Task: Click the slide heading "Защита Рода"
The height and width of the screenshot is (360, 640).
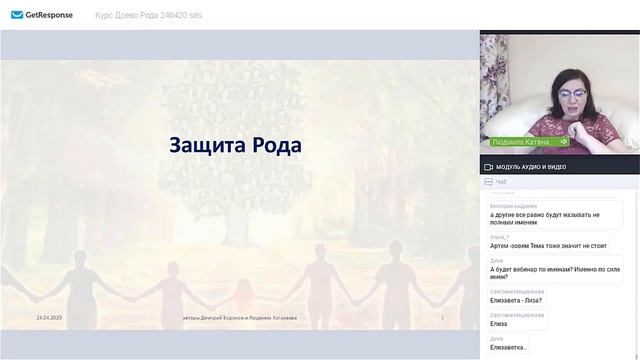Action: coord(236,145)
